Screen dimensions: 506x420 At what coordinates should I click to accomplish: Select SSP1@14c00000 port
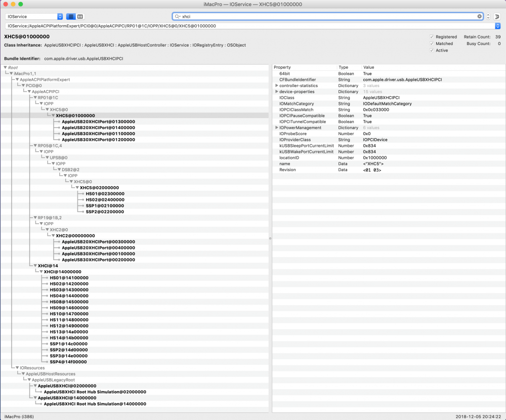pos(68,344)
